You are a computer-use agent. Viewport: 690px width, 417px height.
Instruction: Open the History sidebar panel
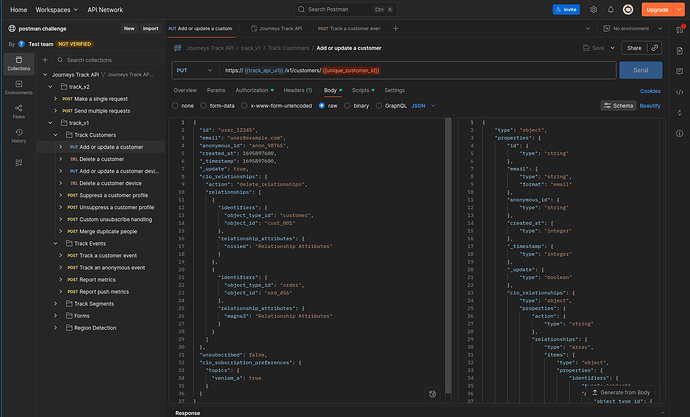[x=19, y=137]
